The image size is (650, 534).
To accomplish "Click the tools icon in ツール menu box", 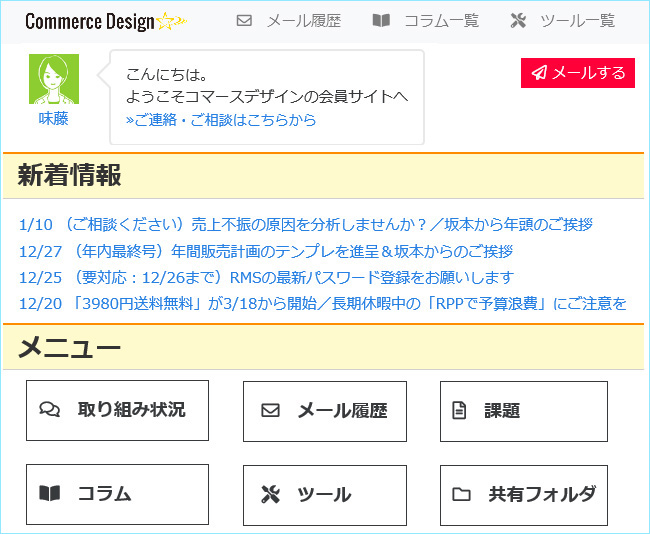I will pos(270,494).
